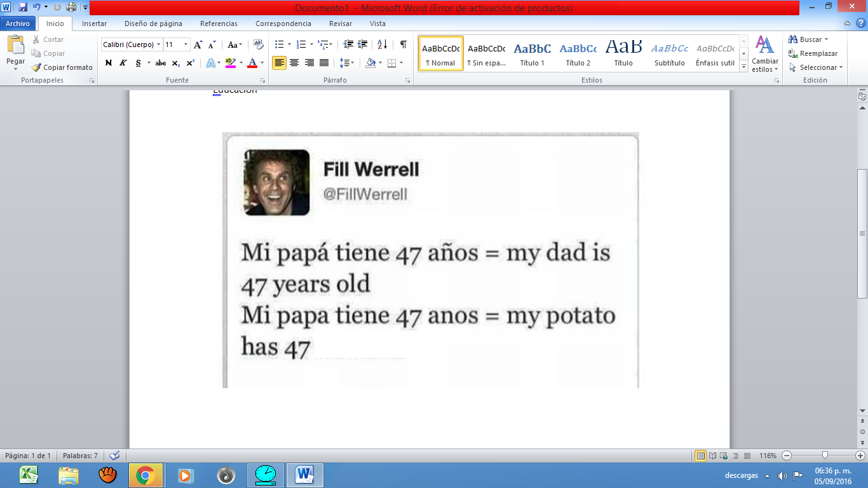Sort text with the A-Z sort icon

click(x=382, y=44)
